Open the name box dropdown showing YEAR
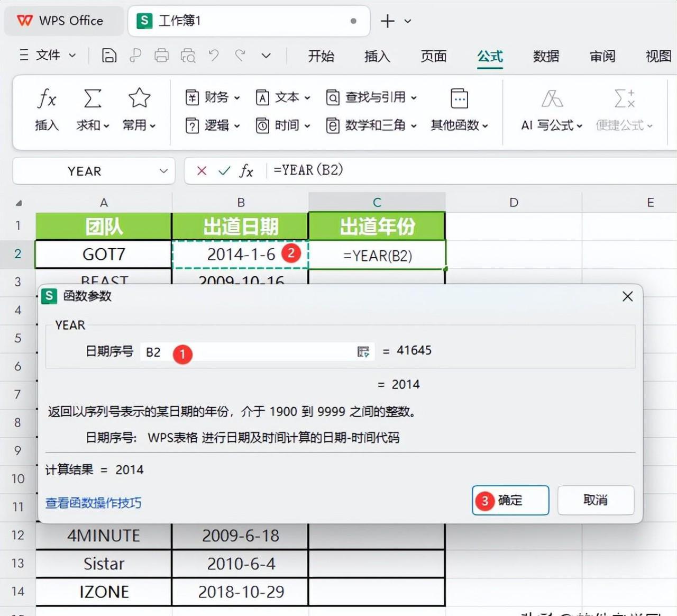 163,171
